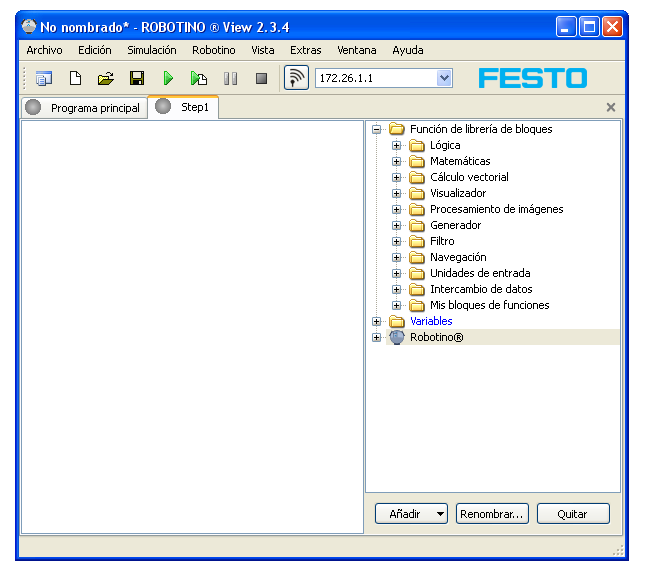
Task: Expand Mis bloques de funciones folder
Action: (396, 305)
